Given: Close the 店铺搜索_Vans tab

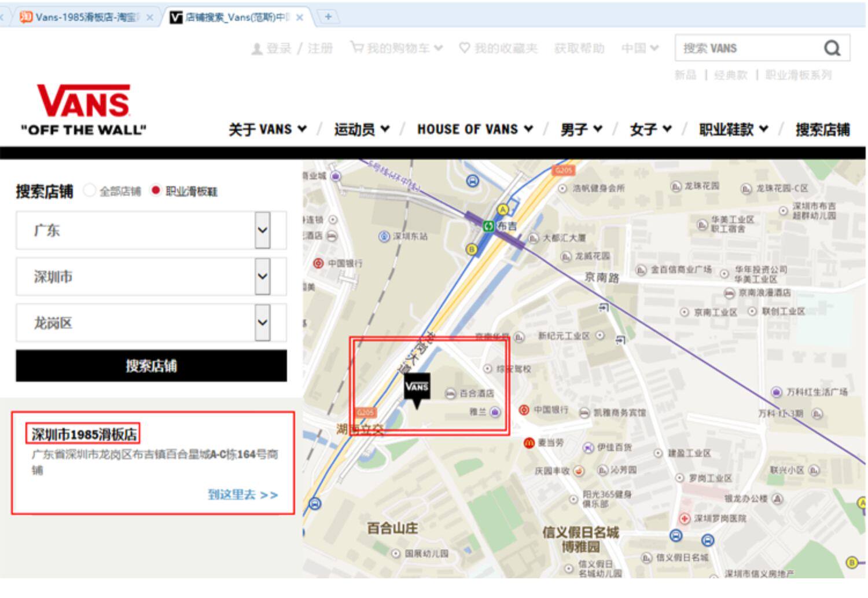Looking at the screenshot, I should [300, 17].
